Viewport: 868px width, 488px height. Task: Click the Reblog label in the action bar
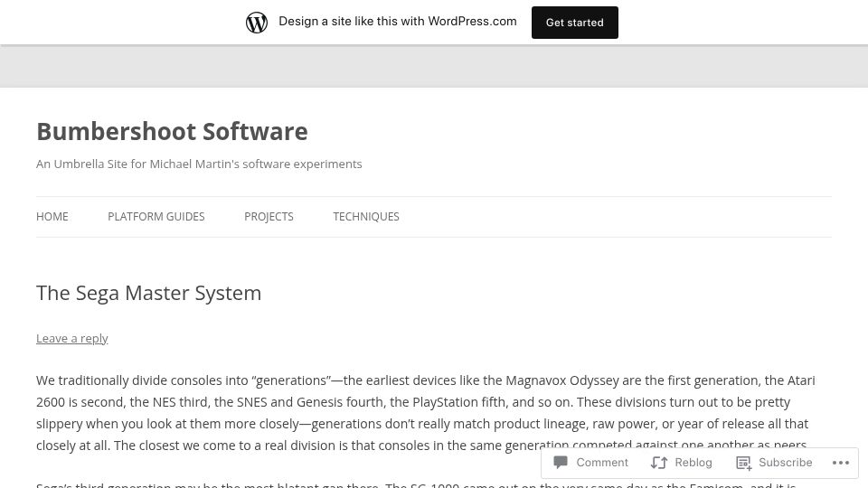click(693, 463)
